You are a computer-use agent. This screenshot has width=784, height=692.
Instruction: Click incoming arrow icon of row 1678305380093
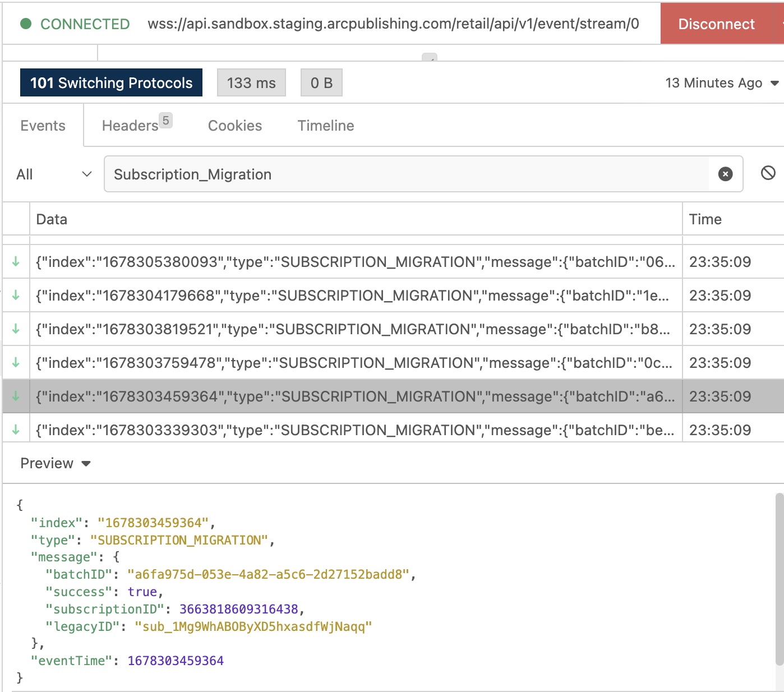coord(16,261)
